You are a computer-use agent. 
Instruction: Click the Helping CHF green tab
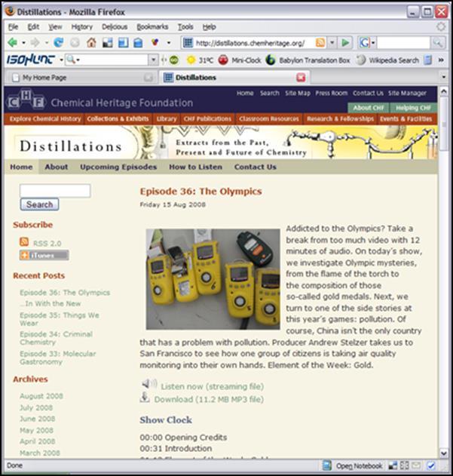click(x=413, y=108)
